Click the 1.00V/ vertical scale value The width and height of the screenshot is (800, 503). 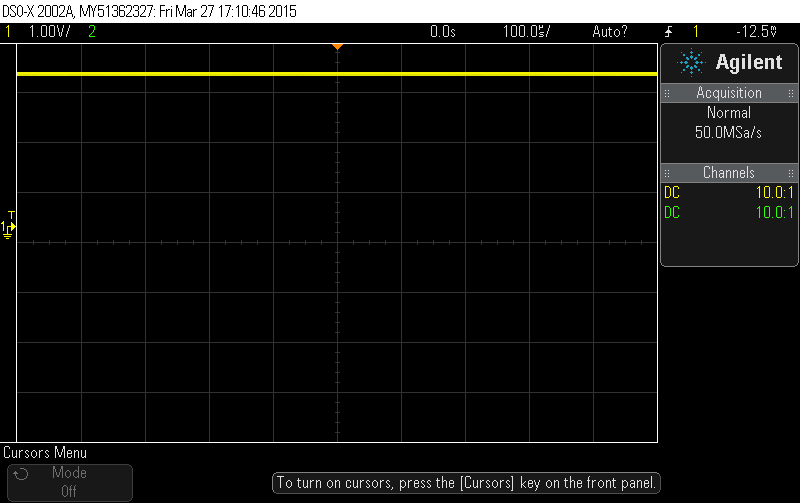point(49,32)
